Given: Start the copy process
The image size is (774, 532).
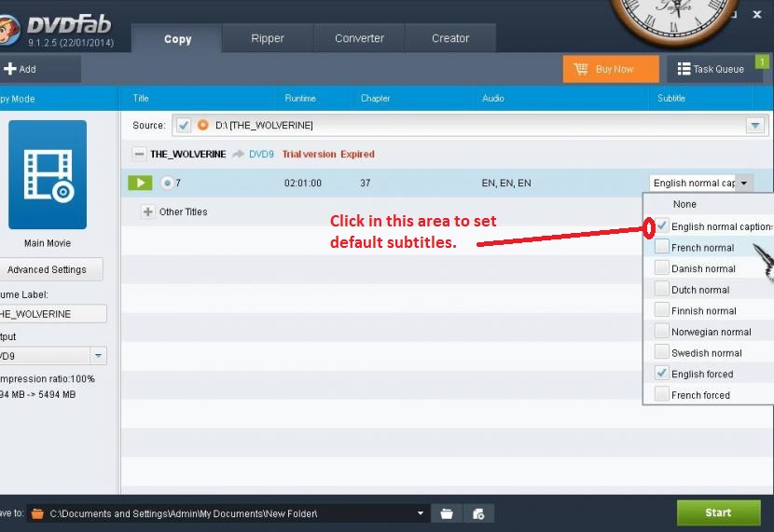Looking at the screenshot, I should [x=718, y=512].
